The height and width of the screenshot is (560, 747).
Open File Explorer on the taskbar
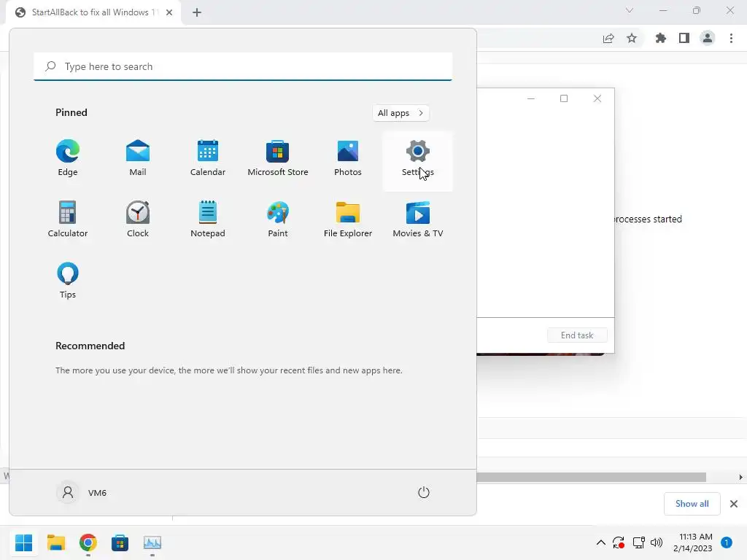[55, 542]
